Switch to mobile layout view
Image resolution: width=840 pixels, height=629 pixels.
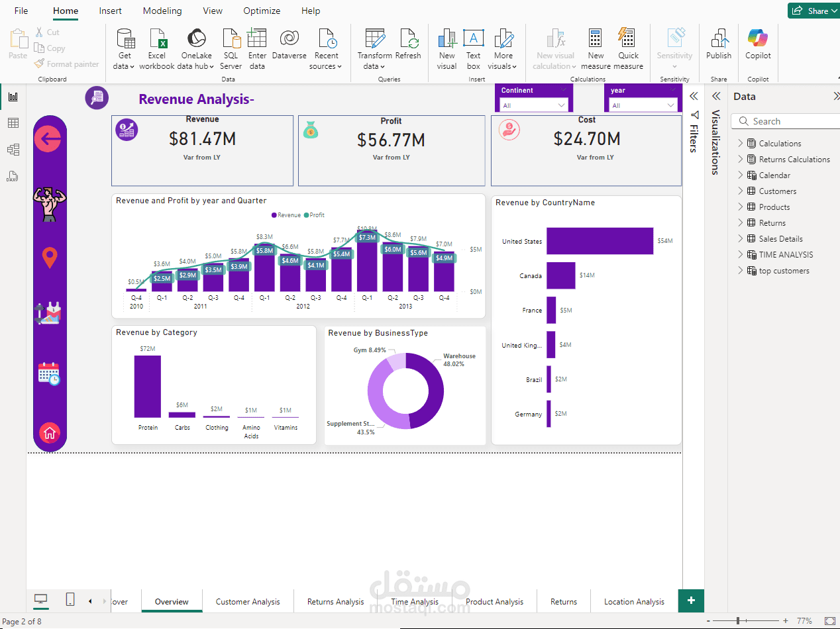coord(70,600)
